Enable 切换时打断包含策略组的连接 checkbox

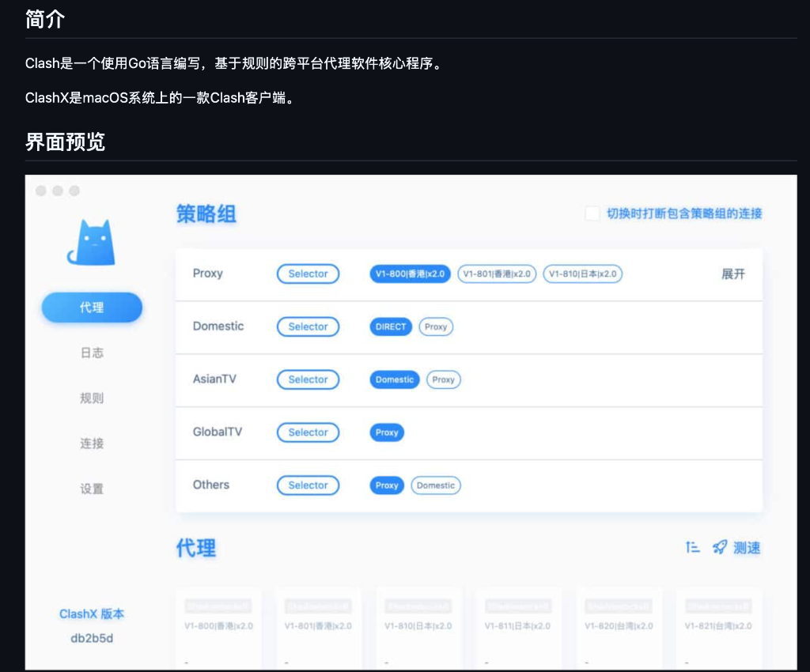592,213
